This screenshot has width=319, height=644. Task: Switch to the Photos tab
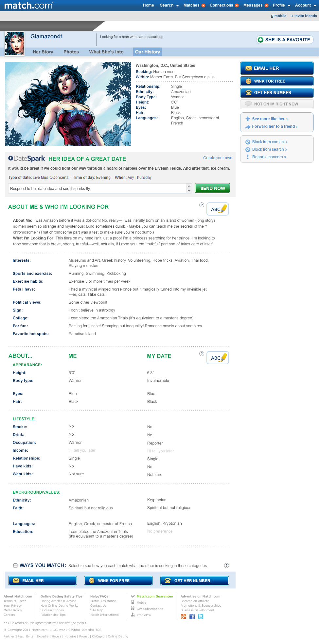pyautogui.click(x=71, y=52)
